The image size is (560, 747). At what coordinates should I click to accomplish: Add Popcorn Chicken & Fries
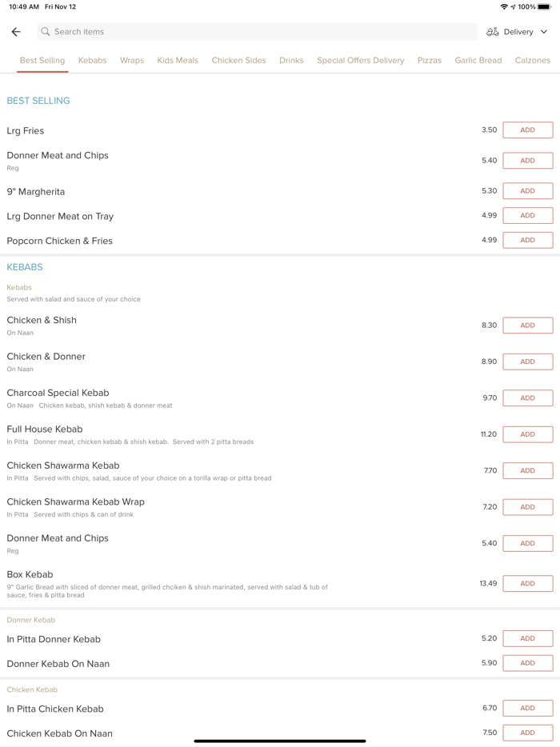click(527, 240)
